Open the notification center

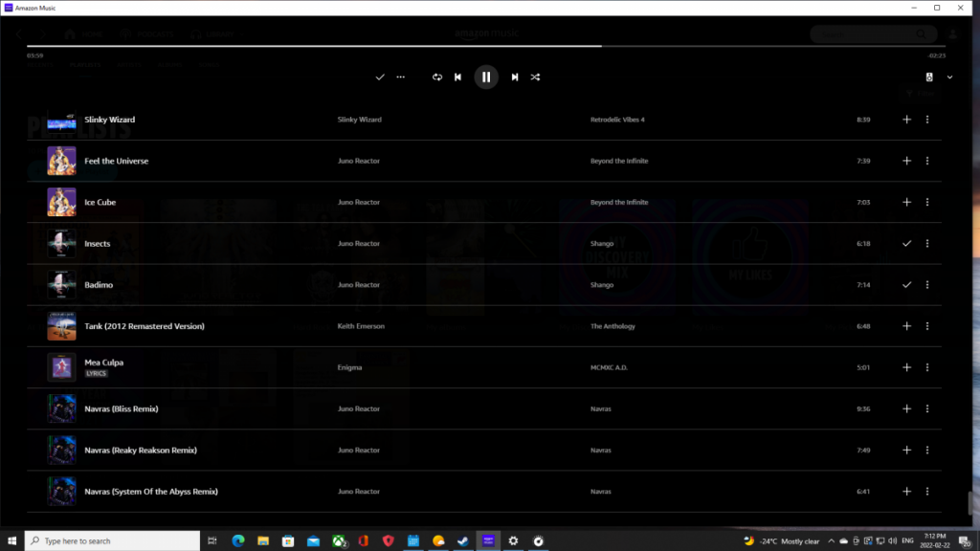pyautogui.click(x=966, y=541)
